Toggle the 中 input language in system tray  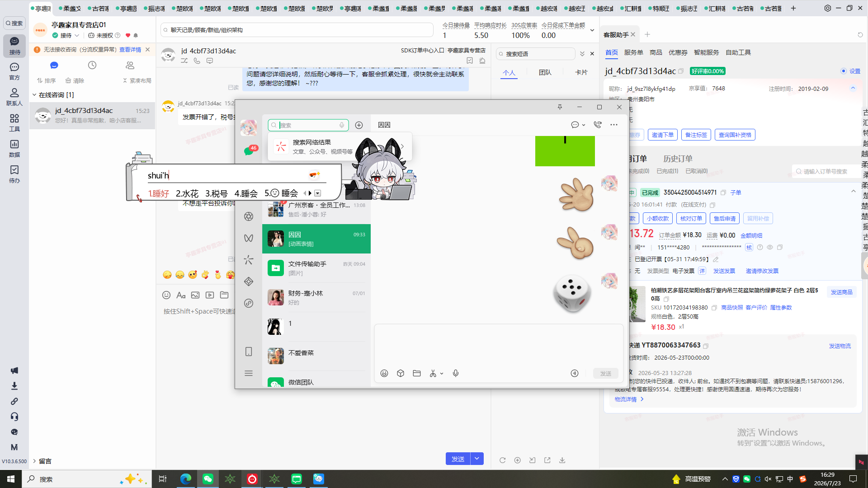click(790, 479)
